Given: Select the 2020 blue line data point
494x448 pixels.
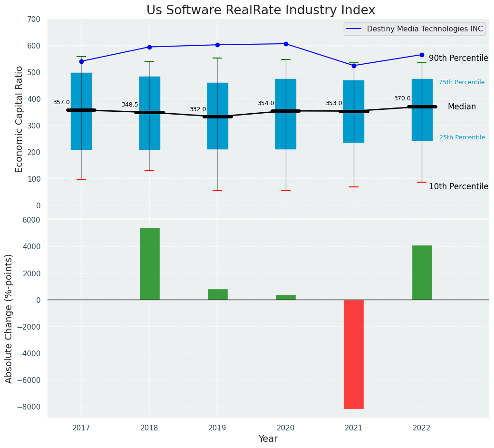Looking at the screenshot, I should point(286,44).
